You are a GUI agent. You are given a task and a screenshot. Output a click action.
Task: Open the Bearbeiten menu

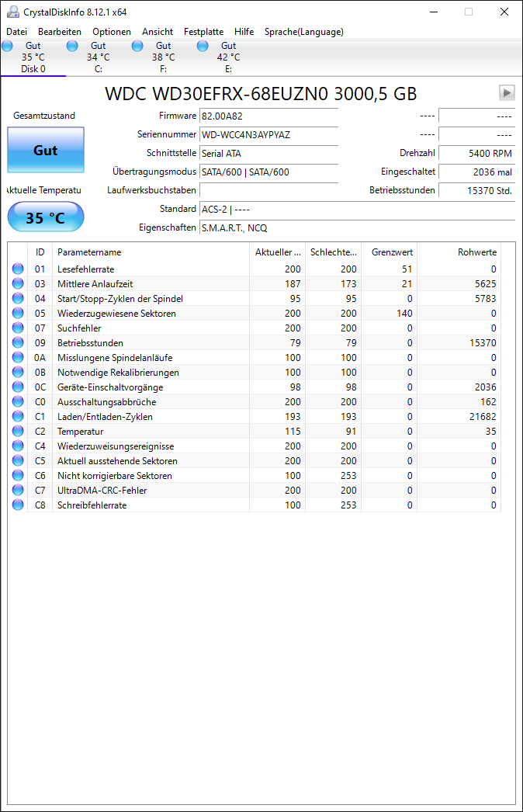click(x=60, y=32)
